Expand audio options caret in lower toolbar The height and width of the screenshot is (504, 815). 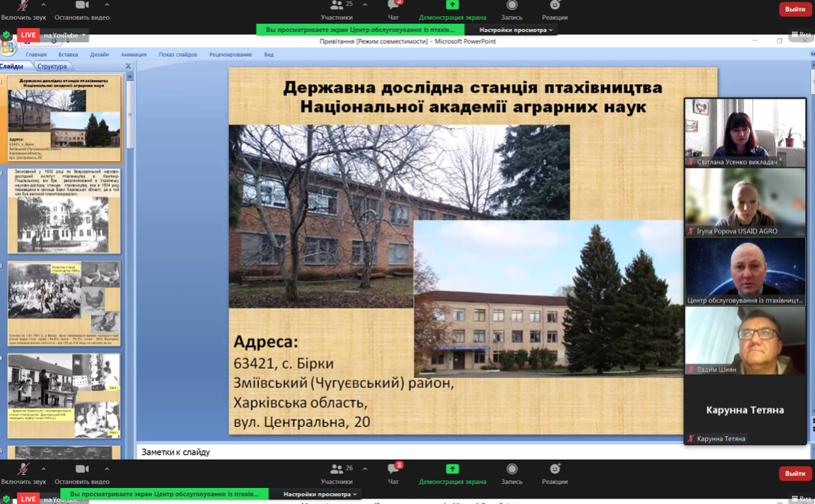[44, 469]
